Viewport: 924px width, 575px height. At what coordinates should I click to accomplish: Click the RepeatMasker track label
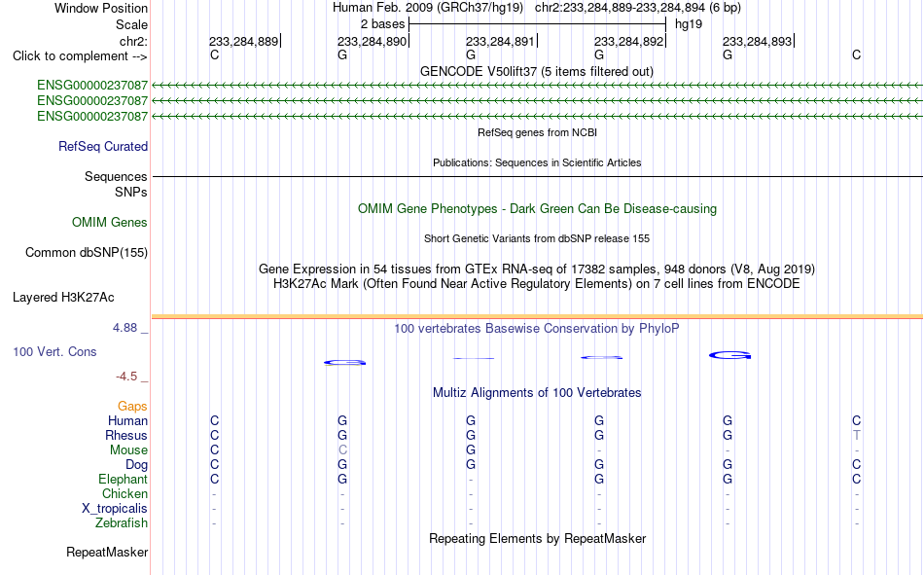(x=107, y=552)
